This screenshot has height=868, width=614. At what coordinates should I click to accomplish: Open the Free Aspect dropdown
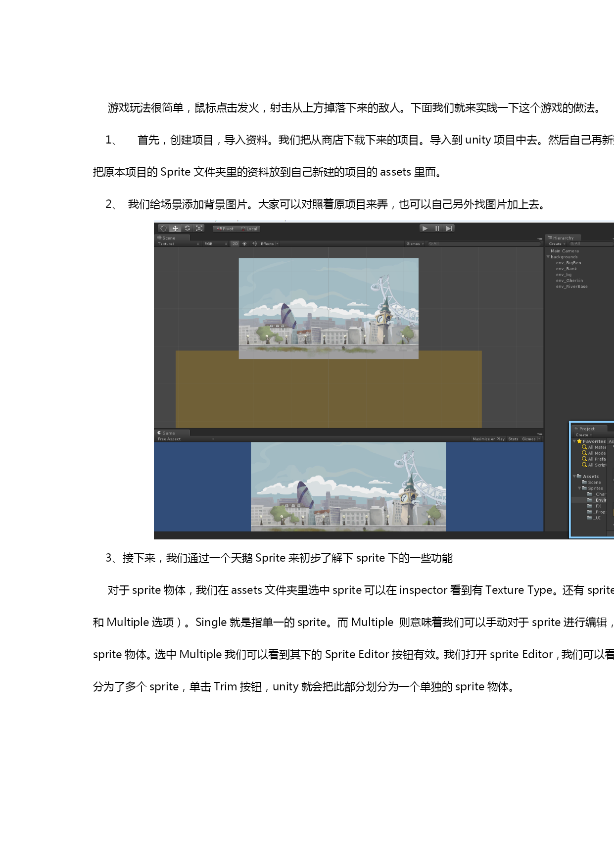186,439
